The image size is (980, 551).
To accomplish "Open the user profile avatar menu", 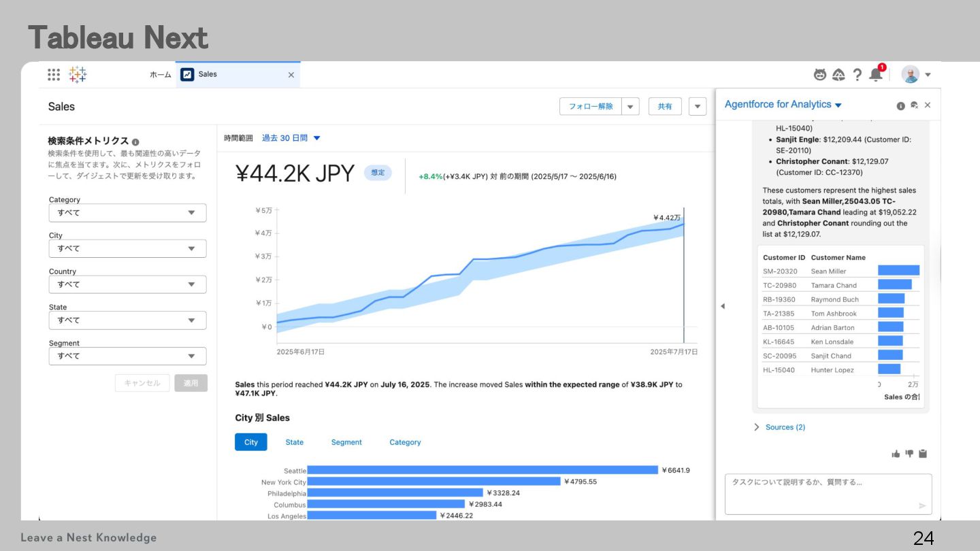I will [916, 75].
